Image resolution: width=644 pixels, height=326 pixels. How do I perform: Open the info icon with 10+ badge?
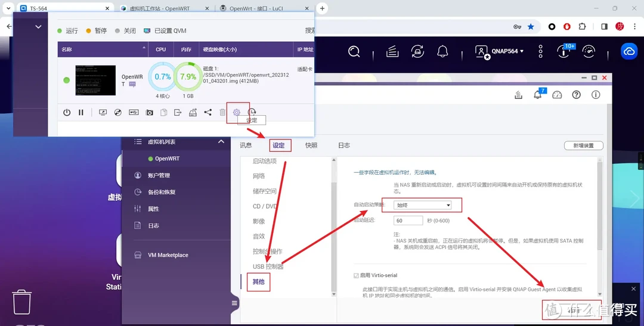pos(563,51)
